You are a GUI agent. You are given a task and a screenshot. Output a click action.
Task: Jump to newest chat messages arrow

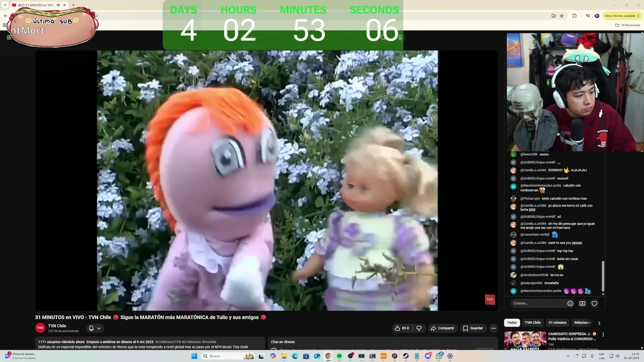click(x=603, y=294)
